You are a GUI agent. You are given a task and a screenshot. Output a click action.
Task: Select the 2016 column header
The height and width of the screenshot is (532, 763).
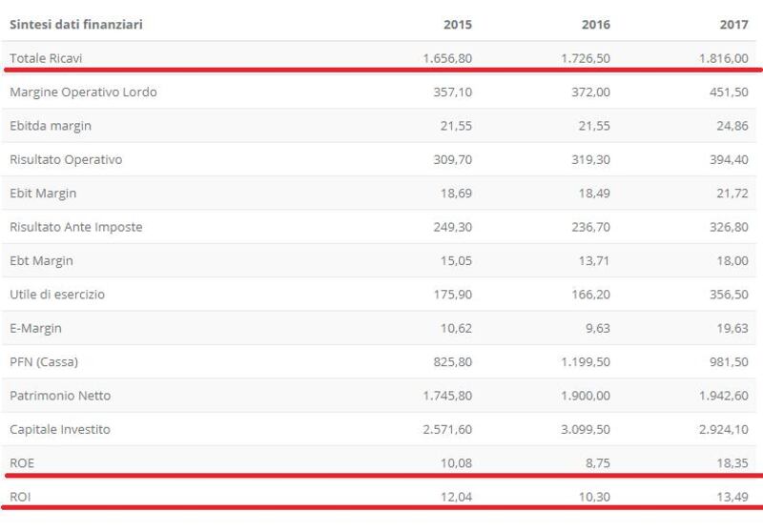[x=595, y=25]
